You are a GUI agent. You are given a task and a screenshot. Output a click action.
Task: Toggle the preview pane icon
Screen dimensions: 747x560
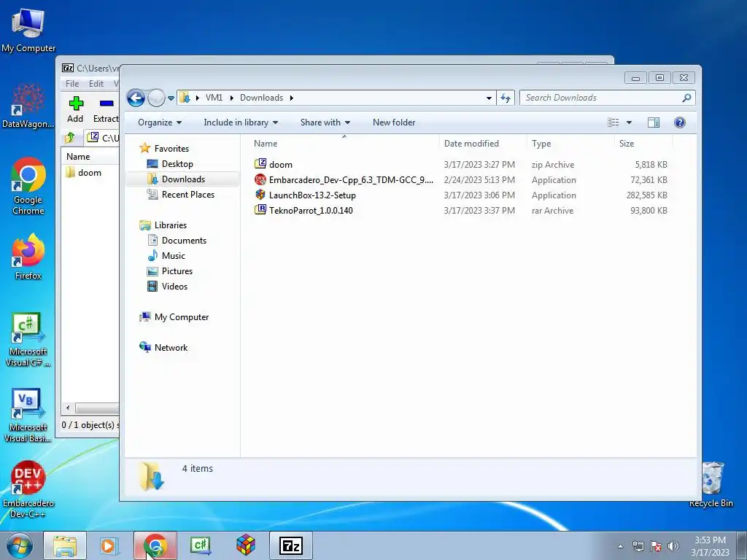654,122
